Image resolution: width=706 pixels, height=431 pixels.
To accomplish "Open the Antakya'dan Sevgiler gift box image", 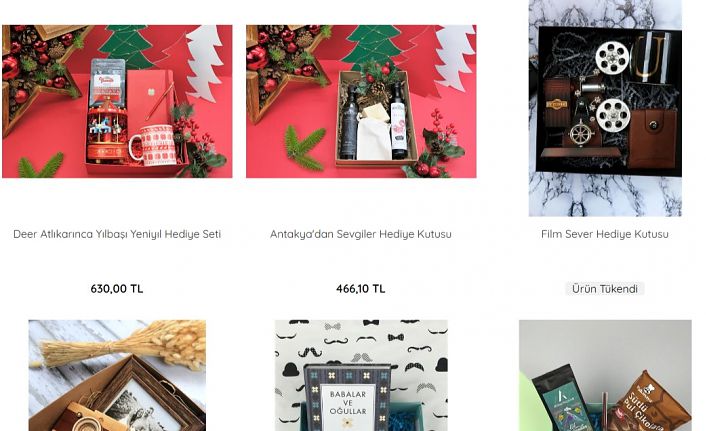I will (x=361, y=101).
